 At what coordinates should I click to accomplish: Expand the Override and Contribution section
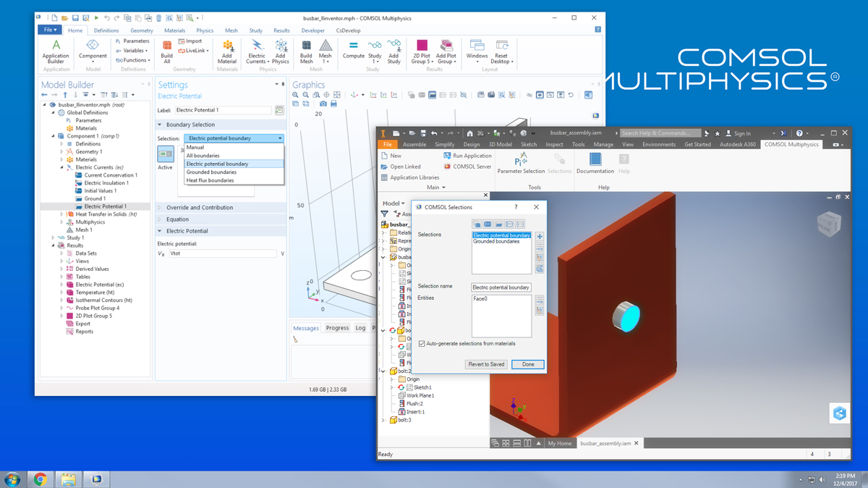[200, 208]
